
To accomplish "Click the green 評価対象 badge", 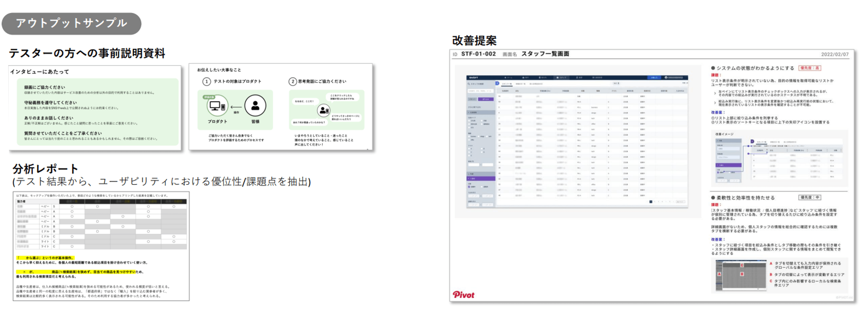I will [x=209, y=97].
